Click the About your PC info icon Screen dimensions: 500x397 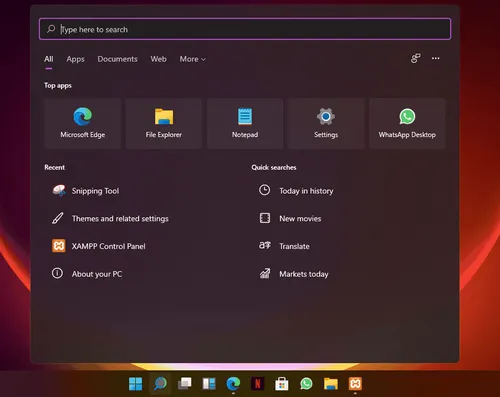pos(57,273)
